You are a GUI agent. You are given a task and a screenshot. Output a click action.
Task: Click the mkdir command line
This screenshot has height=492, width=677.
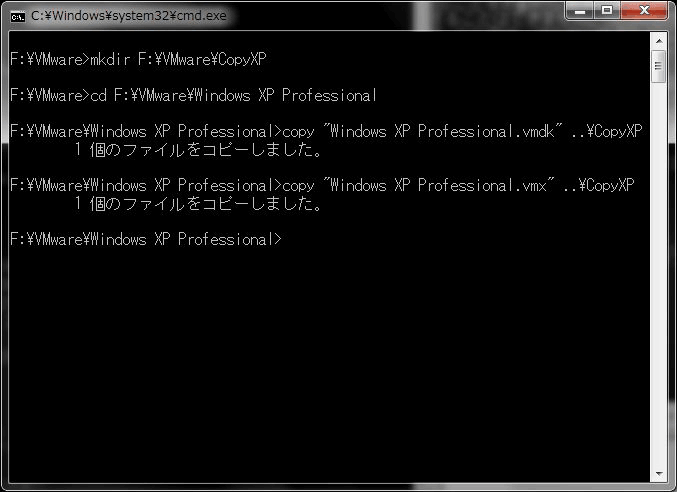tap(138, 59)
